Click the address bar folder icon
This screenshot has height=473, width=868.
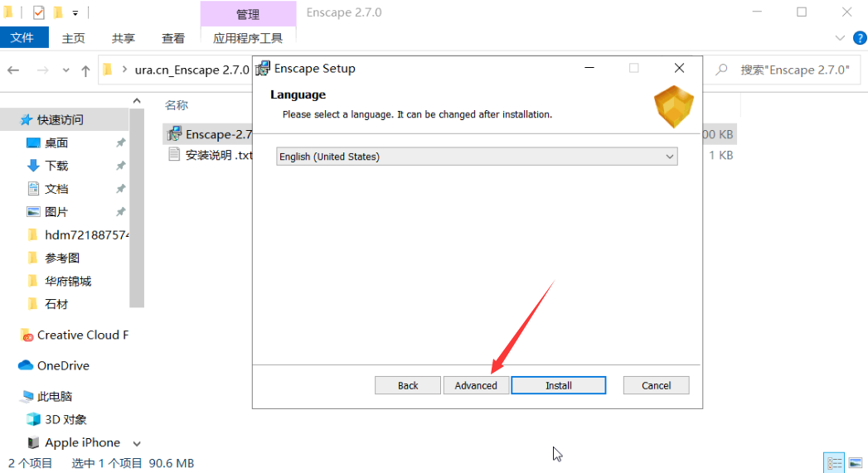(x=108, y=70)
